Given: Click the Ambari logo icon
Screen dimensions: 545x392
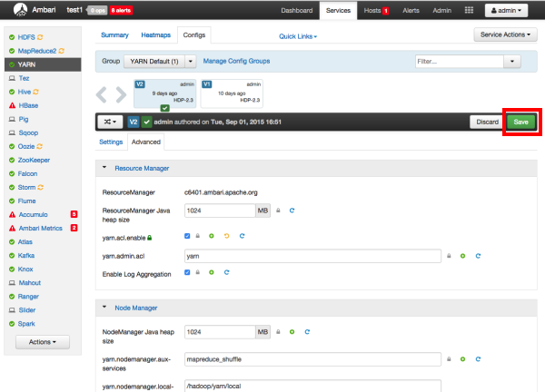Looking at the screenshot, I should [20, 10].
